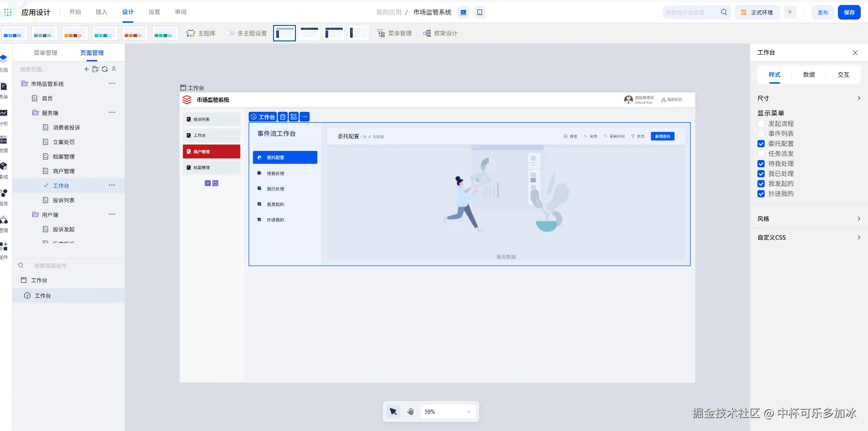Open the 数据 sidebar panel icon
Screen dimensions: 868x431
click(x=4, y=140)
